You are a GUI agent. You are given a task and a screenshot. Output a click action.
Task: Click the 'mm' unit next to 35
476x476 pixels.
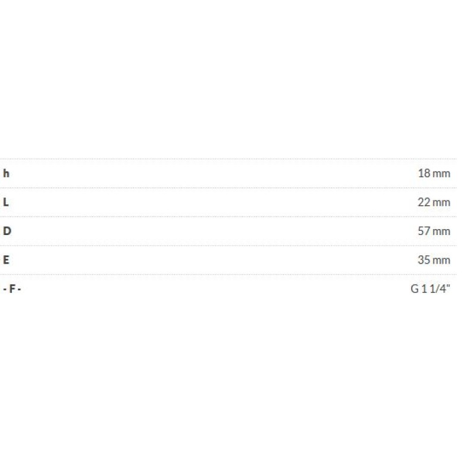pyautogui.click(x=441, y=260)
